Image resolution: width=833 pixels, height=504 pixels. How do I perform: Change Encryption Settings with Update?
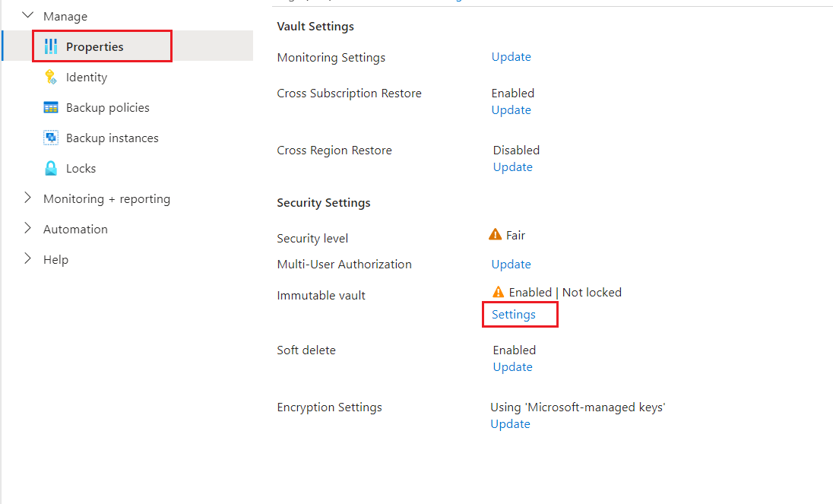[x=510, y=423]
